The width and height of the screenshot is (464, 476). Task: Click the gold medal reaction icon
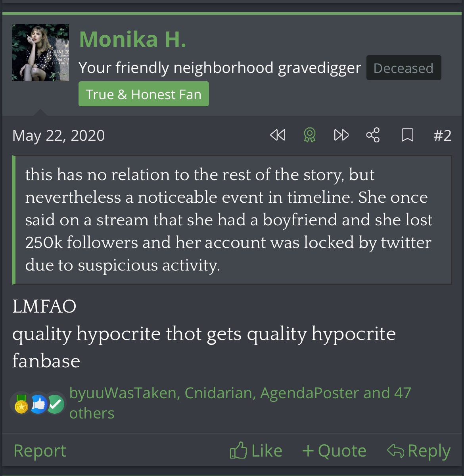coord(21,405)
